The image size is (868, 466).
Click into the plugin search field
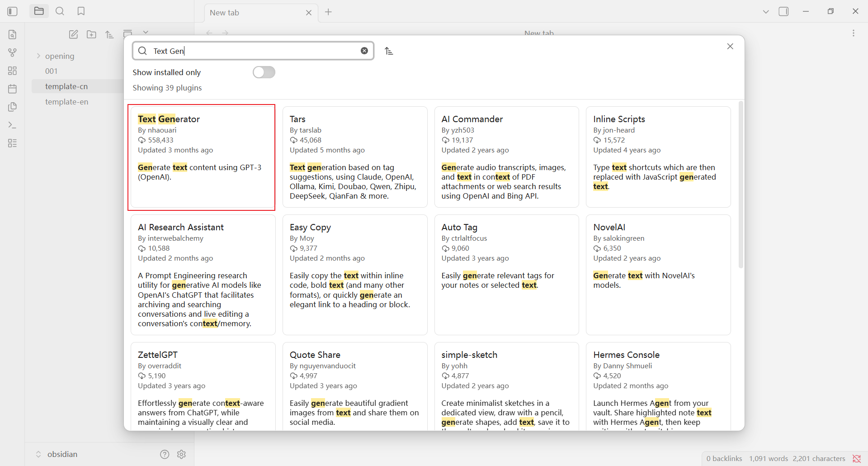point(253,51)
